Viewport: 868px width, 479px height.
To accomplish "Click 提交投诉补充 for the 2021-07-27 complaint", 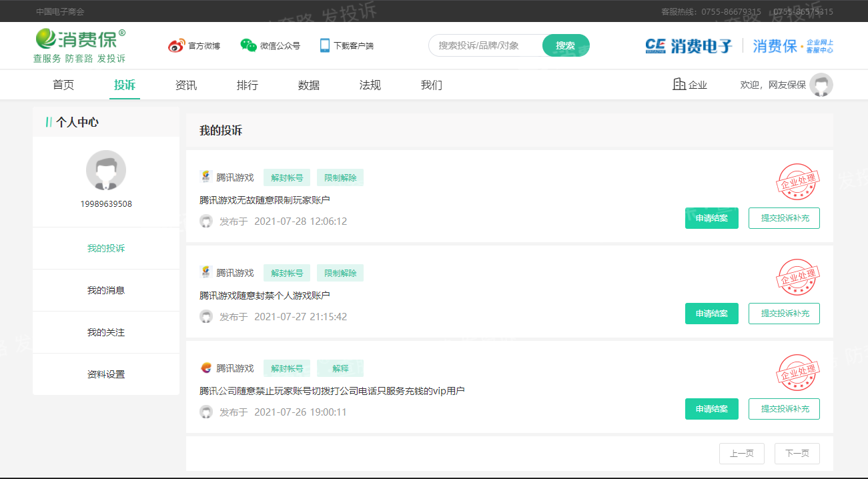I will (784, 314).
